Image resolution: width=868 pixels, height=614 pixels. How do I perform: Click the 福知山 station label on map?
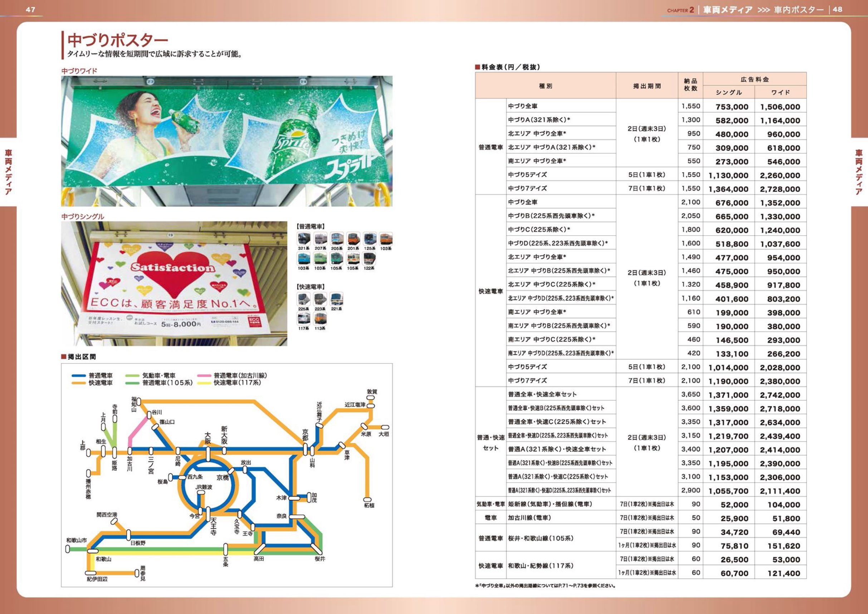[x=133, y=405]
